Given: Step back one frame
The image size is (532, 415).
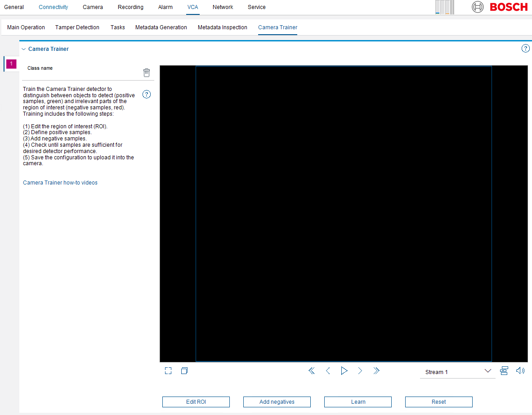Looking at the screenshot, I should click(x=328, y=371).
